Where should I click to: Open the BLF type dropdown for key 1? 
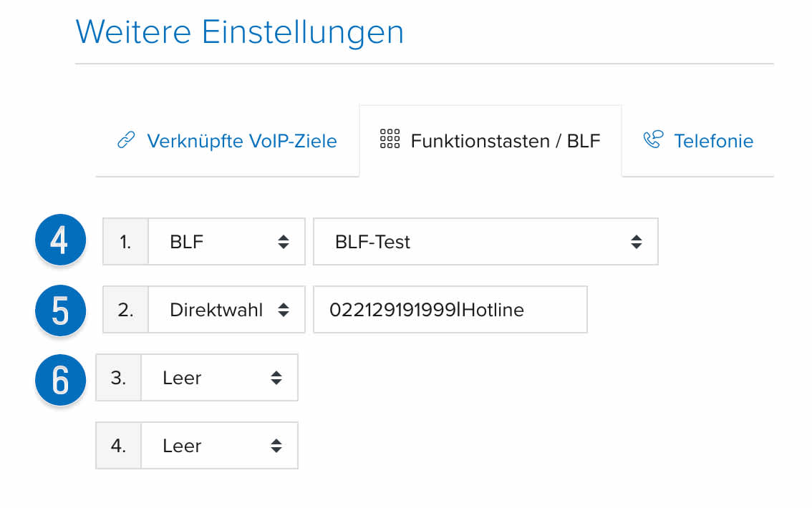click(226, 242)
